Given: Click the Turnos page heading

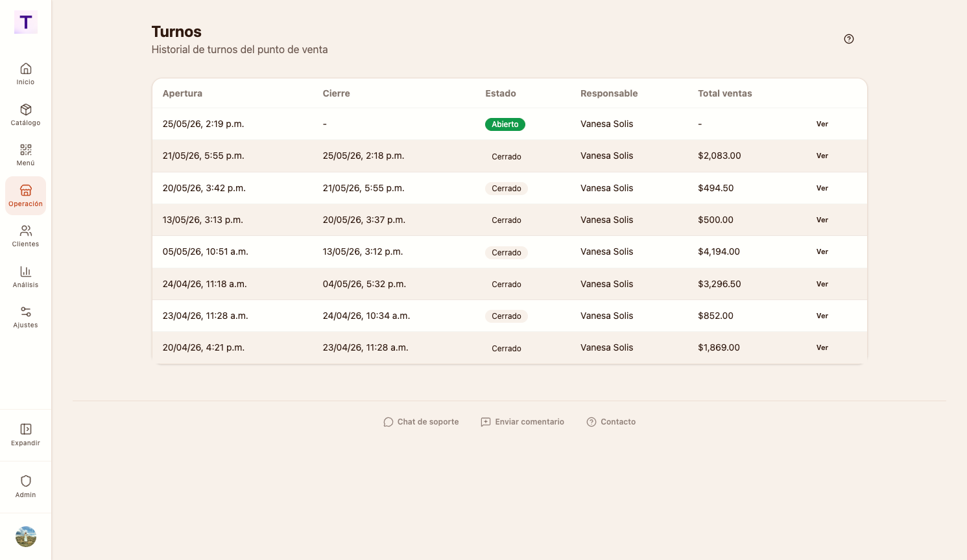Looking at the screenshot, I should [176, 32].
